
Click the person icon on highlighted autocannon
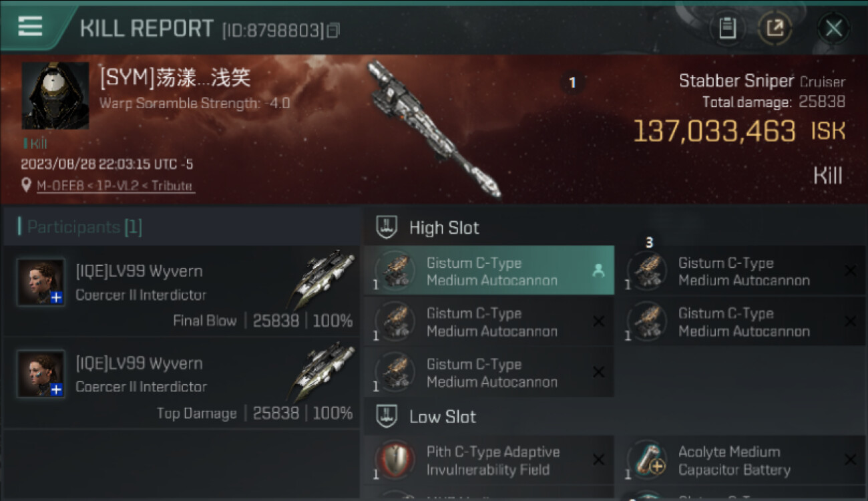598,271
